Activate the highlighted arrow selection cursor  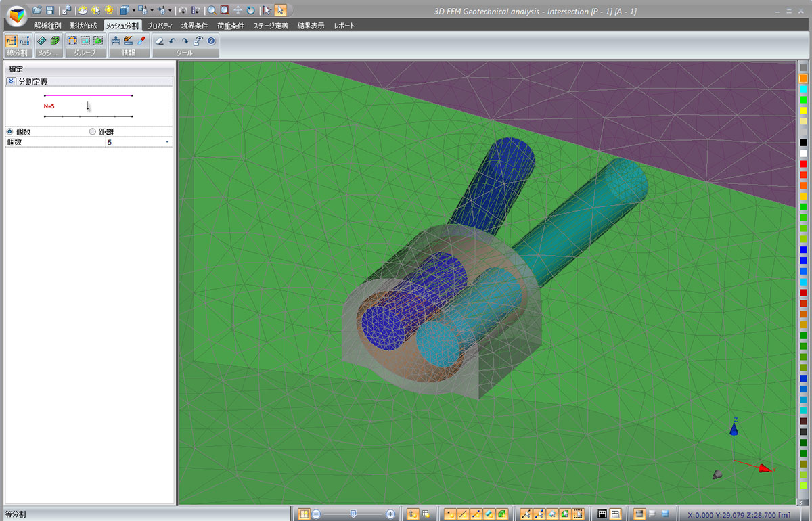pyautogui.click(x=281, y=10)
